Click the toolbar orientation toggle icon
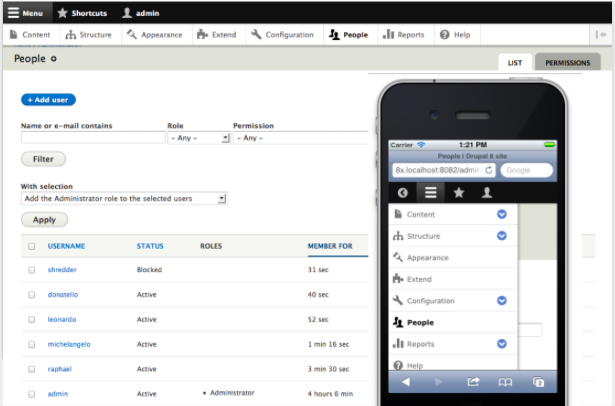Screen dimensions: 615x406 (601, 35)
